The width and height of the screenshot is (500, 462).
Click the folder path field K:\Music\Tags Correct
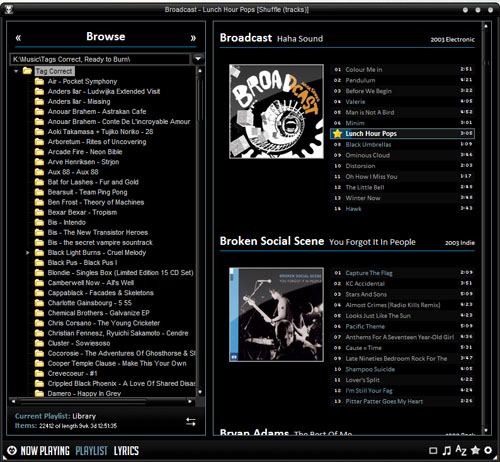100,59
